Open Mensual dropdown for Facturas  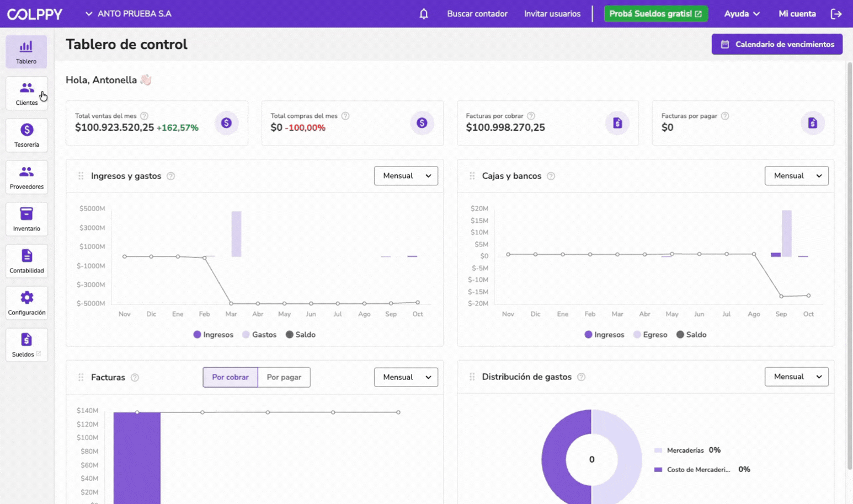click(406, 377)
